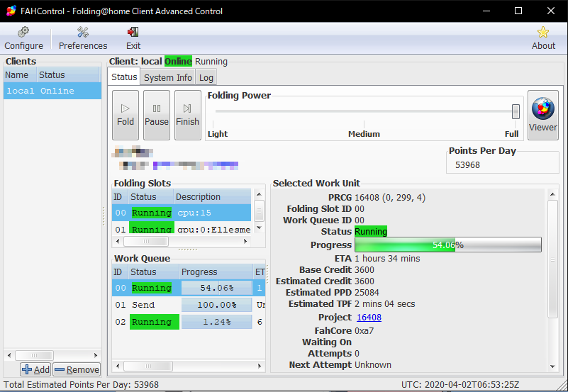Click Folding Slots horizontal scroll left arrow
This screenshot has width=568, height=392.
(x=118, y=241)
